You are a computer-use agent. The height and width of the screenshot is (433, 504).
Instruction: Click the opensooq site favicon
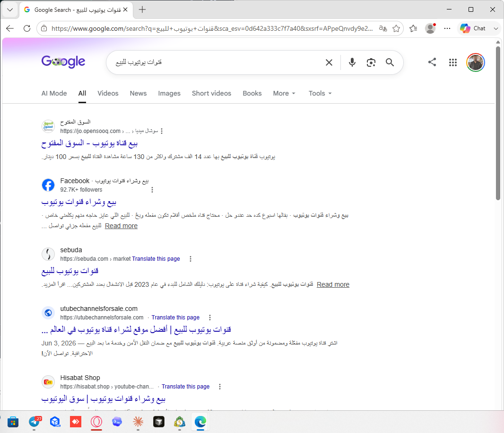[x=48, y=126]
